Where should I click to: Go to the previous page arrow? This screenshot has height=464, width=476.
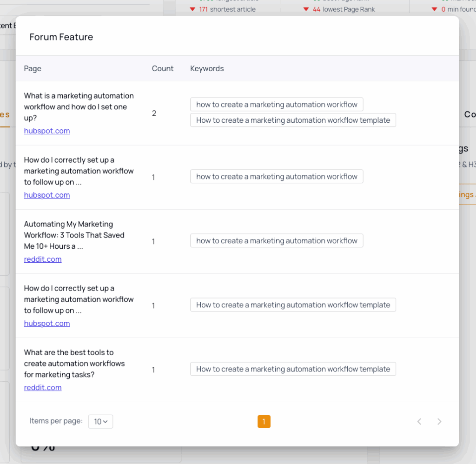click(419, 422)
